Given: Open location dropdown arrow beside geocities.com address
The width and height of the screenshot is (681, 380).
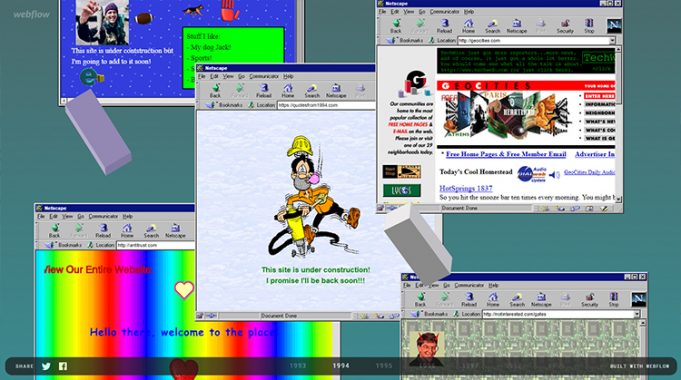Looking at the screenshot, I should [x=612, y=40].
